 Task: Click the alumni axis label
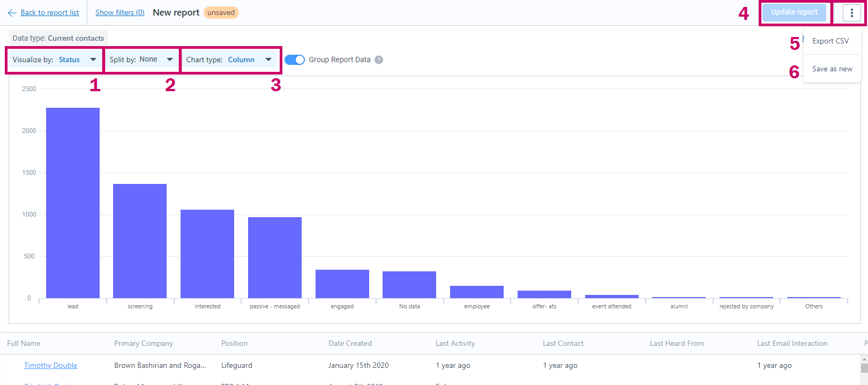(x=679, y=307)
